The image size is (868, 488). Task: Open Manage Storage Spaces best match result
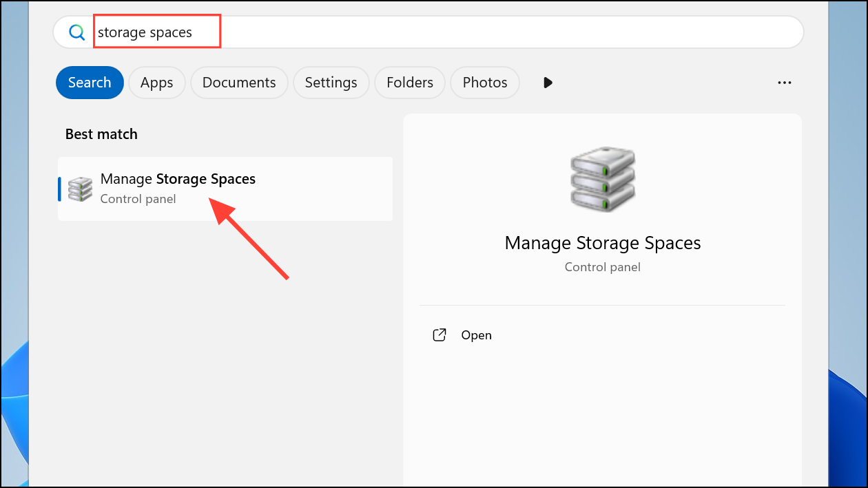pos(225,189)
